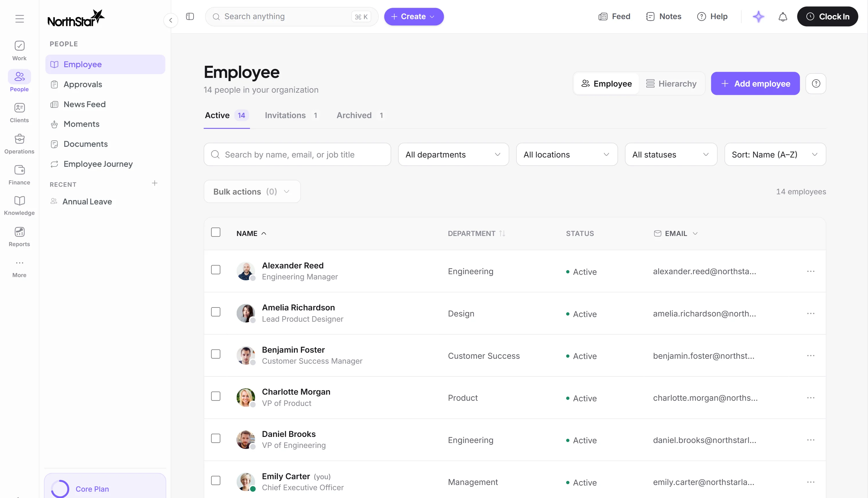Open Clients section icon
The height and width of the screenshot is (498, 868).
[x=19, y=113]
